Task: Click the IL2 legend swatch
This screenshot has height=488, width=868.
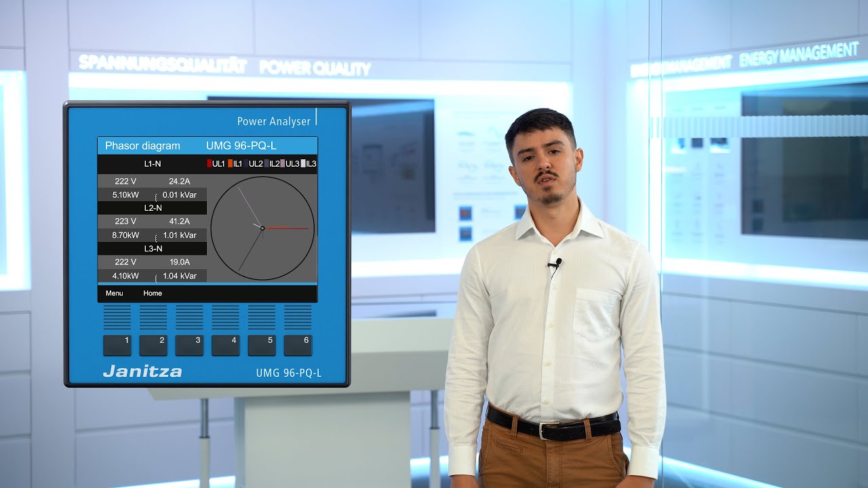Action: click(x=267, y=163)
